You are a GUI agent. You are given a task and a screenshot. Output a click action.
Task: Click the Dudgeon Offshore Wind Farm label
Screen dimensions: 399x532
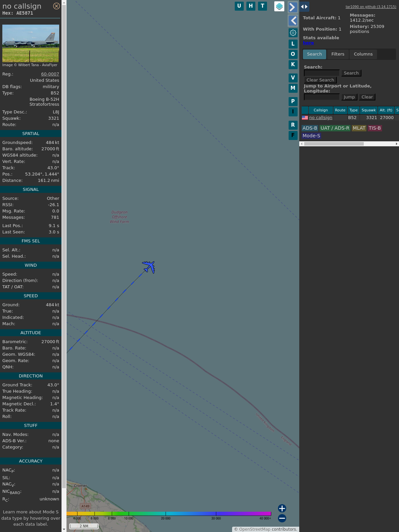[x=119, y=217]
